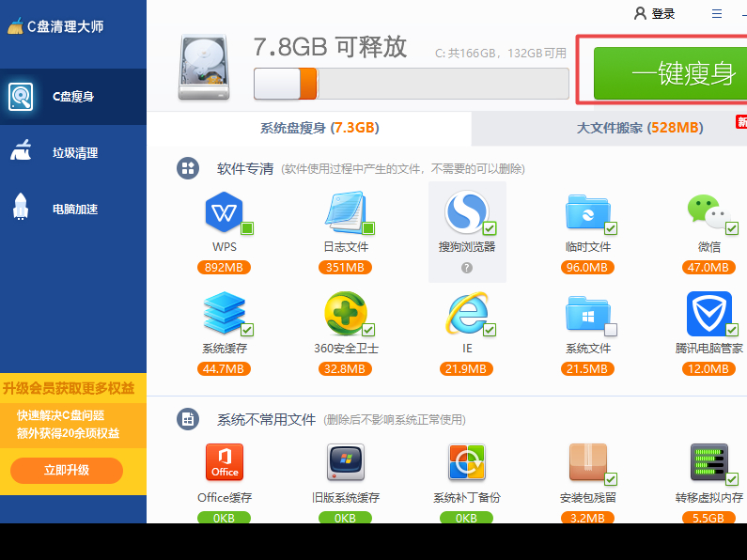Uncheck the IE checkbox
747x560 pixels.
490,330
